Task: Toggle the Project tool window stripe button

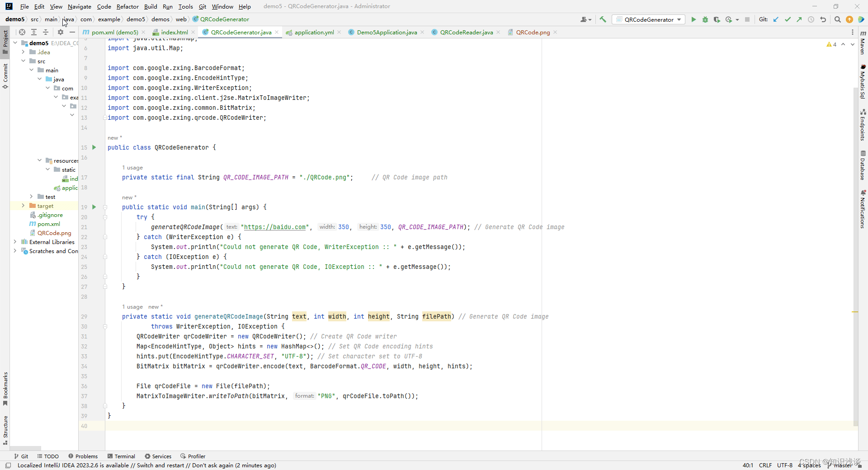Action: [x=5, y=42]
